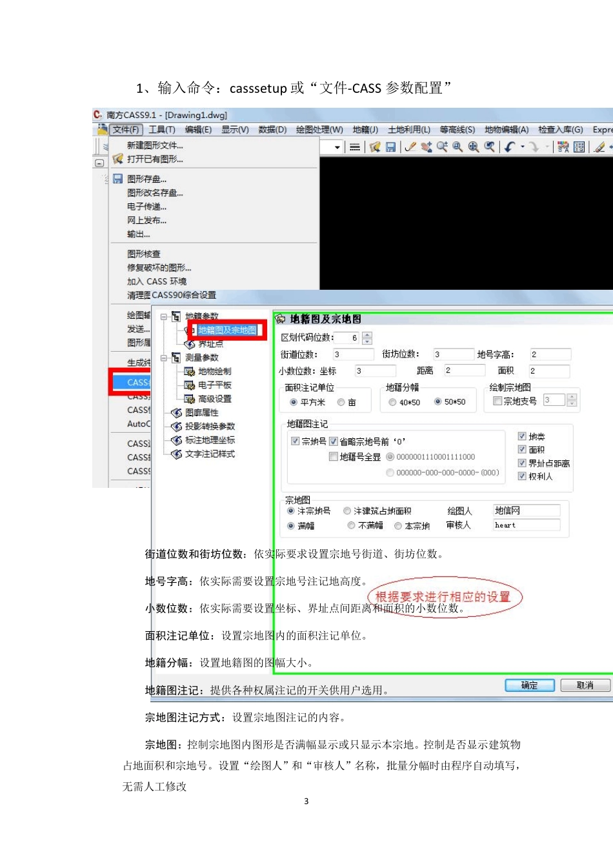Toggle the 地类 checkbox
Image resolution: width=613 pixels, height=868 pixels.
tap(522, 436)
